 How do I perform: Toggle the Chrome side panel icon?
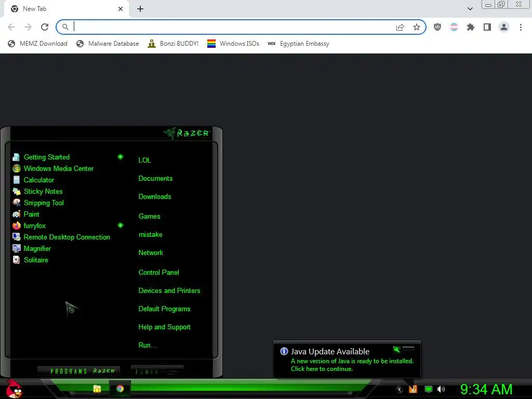(x=487, y=27)
